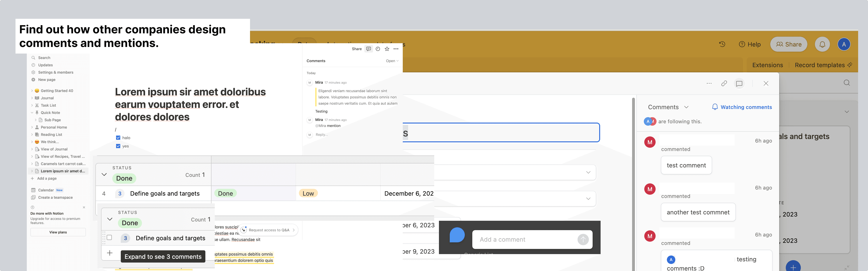Viewport: 868px width, 271px height.
Task: Open Airtable base history icon
Action: pyautogui.click(x=722, y=44)
